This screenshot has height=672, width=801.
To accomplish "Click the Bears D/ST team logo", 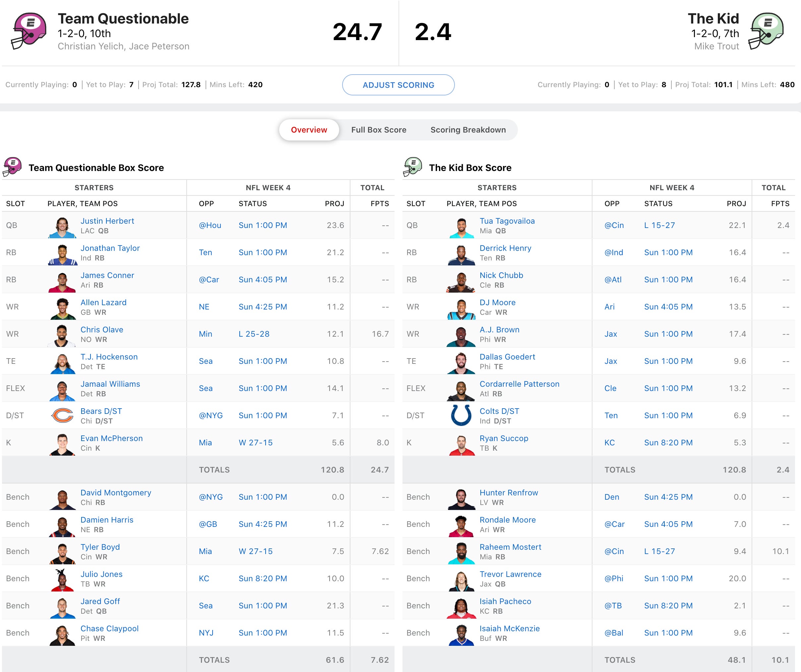I will (62, 416).
